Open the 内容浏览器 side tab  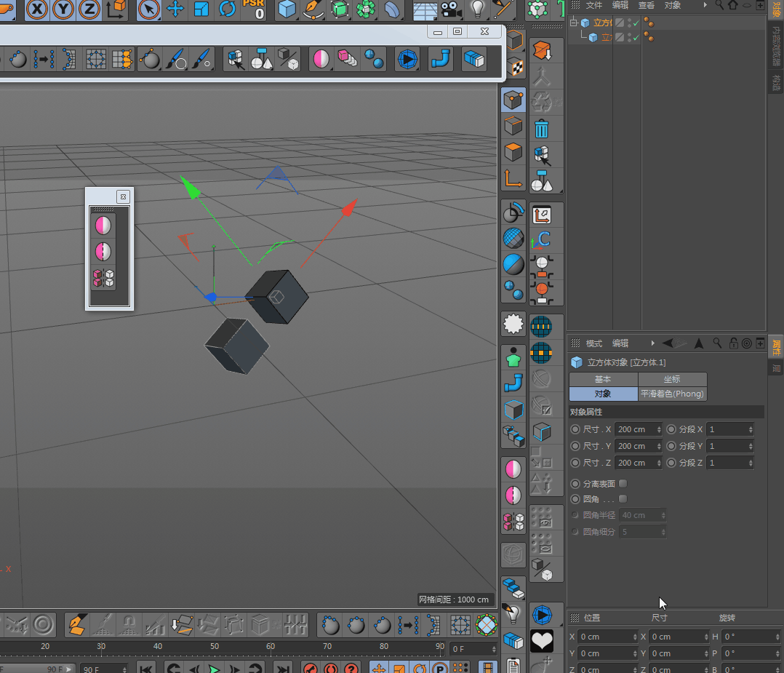[776, 46]
